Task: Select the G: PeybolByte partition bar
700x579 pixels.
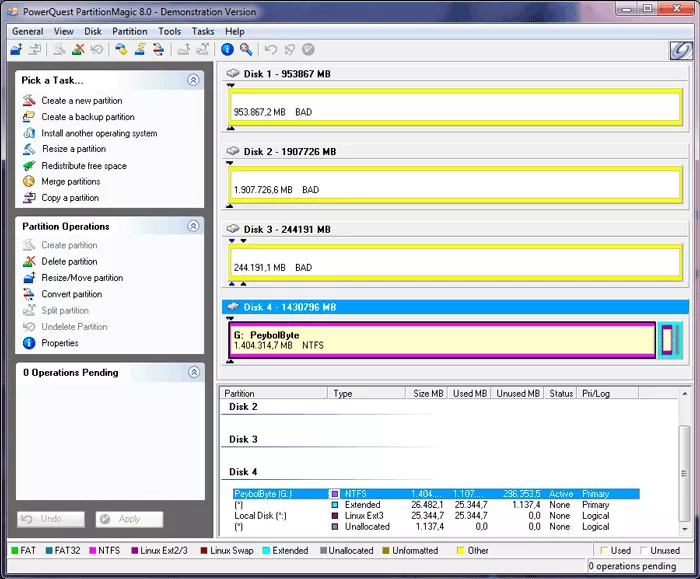Action: pos(442,340)
